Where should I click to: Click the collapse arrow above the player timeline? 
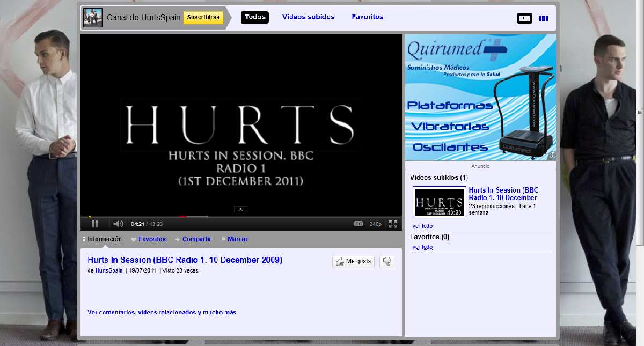pyautogui.click(x=240, y=209)
